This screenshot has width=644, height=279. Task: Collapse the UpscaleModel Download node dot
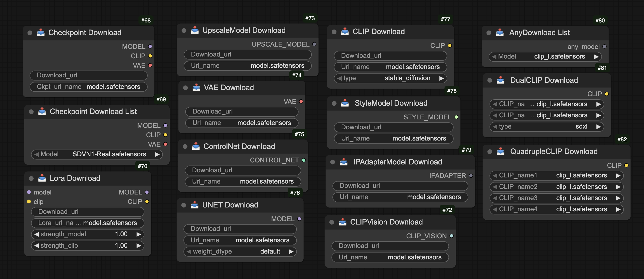184,30
